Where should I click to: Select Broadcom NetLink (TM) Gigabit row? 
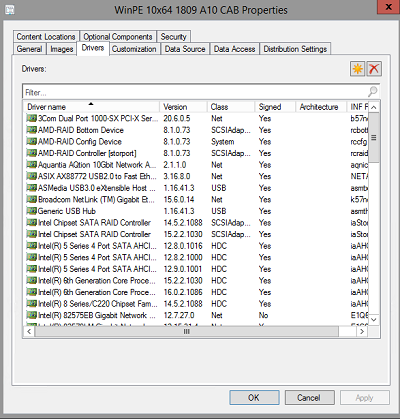pos(197,199)
